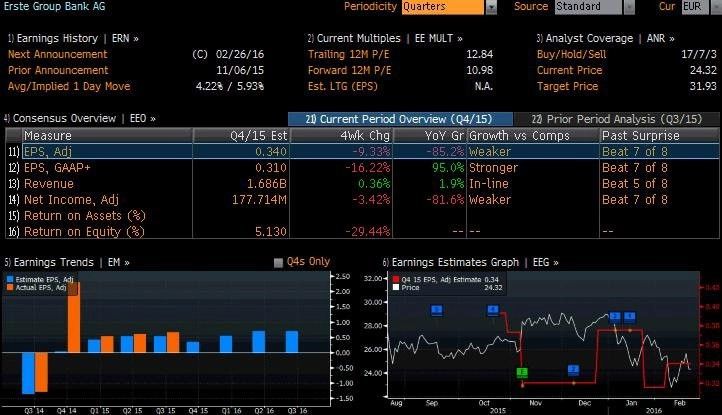Click the Q4/15 Est column header

(241, 135)
